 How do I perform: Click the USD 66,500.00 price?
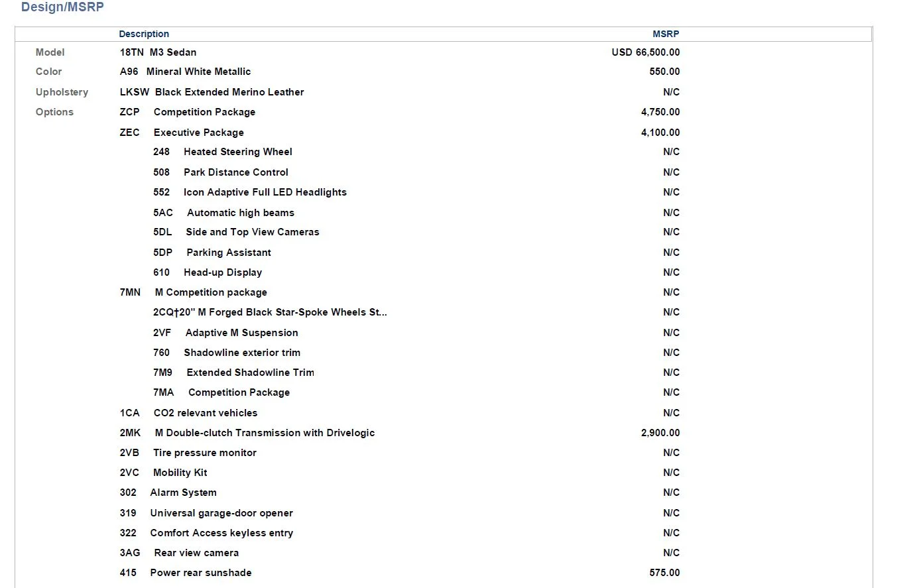646,52
